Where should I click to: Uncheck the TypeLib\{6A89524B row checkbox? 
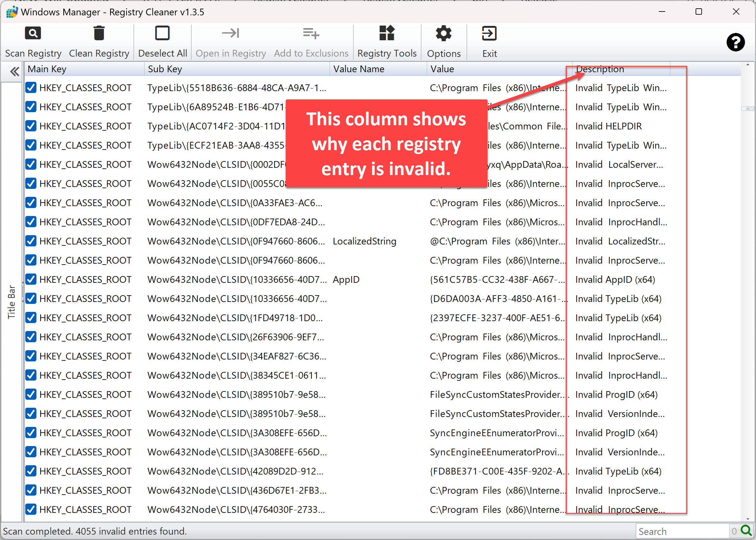click(x=31, y=107)
